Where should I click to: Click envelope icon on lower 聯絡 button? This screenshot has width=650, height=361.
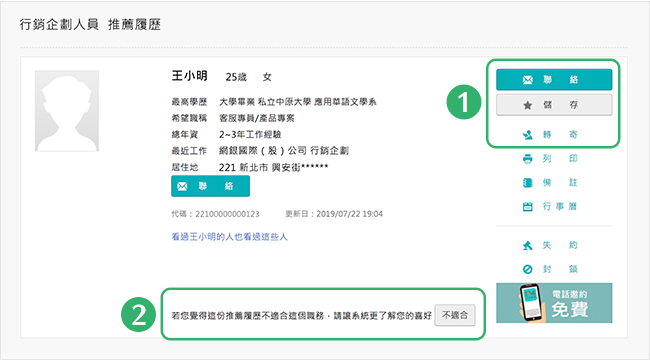point(182,187)
